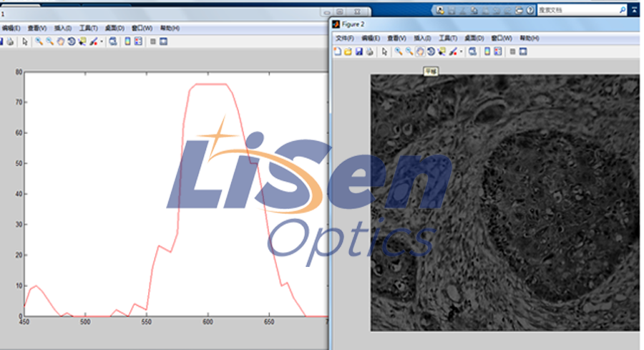Open Brush color dropdown arrow in Figure 1
Image resolution: width=644 pixels, height=350 pixels.
pyautogui.click(x=102, y=42)
